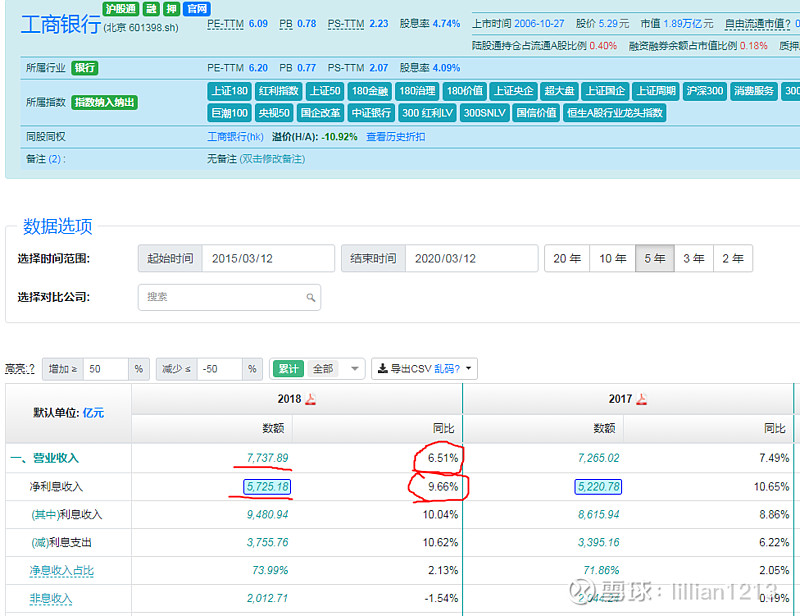The width and height of the screenshot is (800, 616).
Task: Click the red export icon beside 2018 header
Action: [310, 398]
